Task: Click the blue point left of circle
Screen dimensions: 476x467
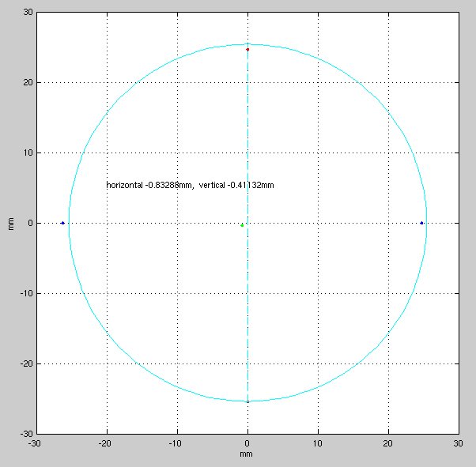Action: 62,223
